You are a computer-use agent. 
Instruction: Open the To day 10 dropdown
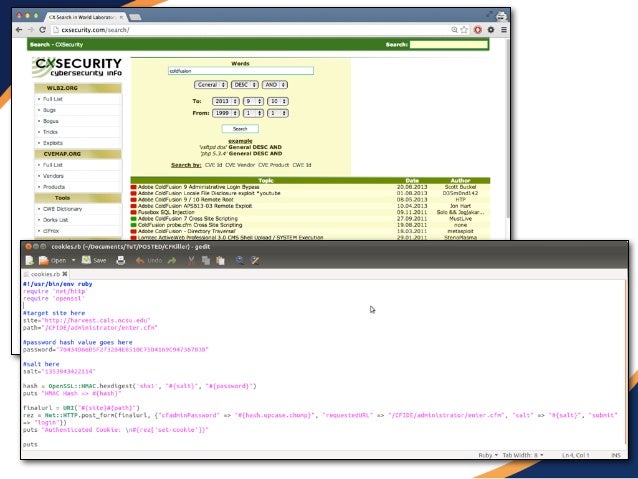[278, 101]
